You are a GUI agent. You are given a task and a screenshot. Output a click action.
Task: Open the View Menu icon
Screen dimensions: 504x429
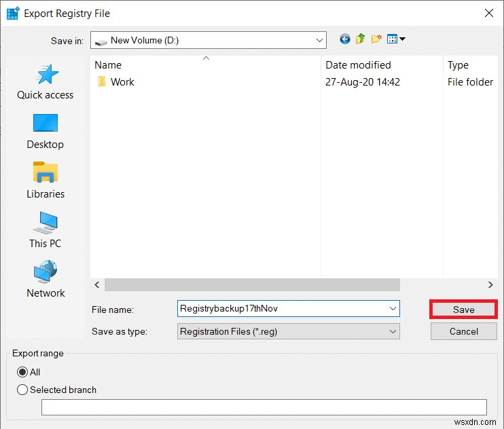pos(396,39)
